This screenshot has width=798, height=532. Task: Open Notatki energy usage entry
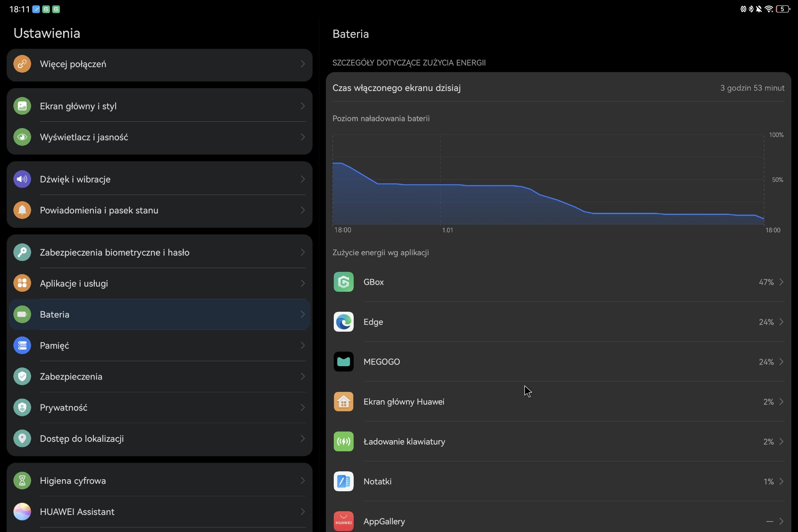(559, 481)
